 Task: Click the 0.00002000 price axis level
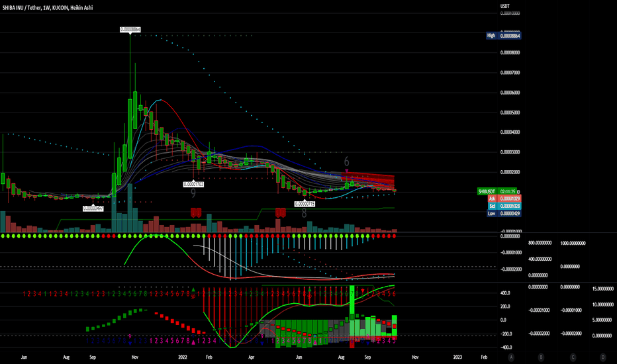(510, 172)
